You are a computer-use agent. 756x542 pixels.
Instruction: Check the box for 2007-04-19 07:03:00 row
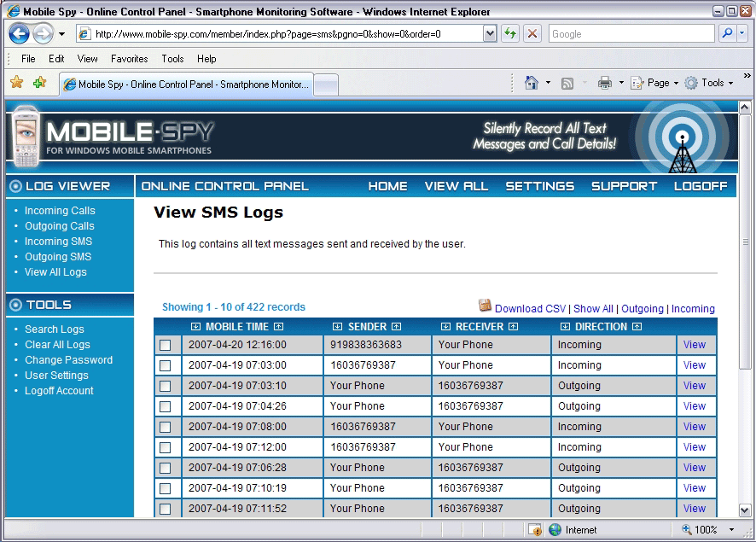pos(166,365)
